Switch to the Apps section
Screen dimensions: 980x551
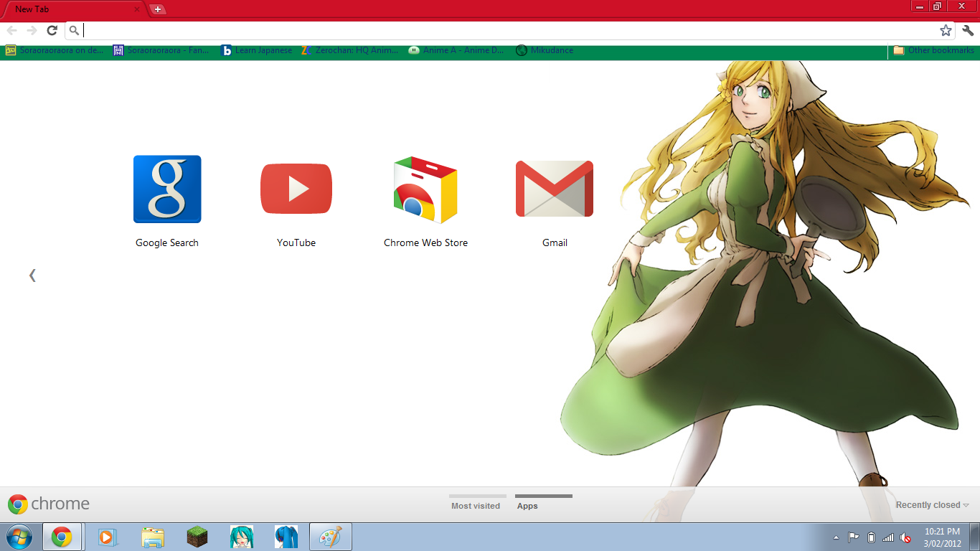(527, 506)
